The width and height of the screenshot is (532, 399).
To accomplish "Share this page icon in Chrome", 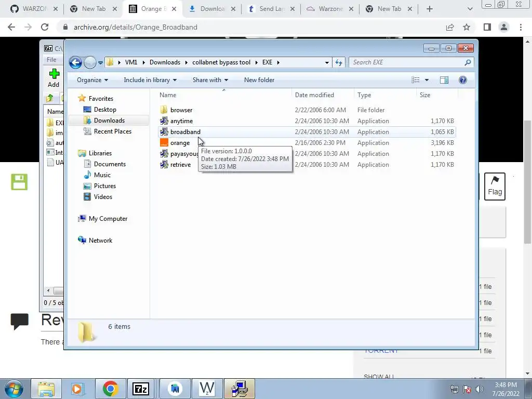I will click(x=450, y=27).
